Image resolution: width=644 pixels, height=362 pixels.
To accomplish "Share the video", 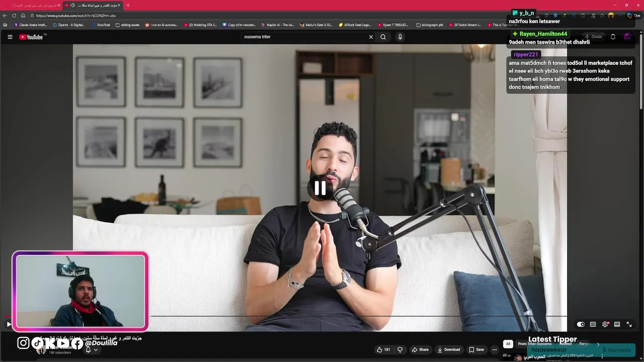I will 420,349.
